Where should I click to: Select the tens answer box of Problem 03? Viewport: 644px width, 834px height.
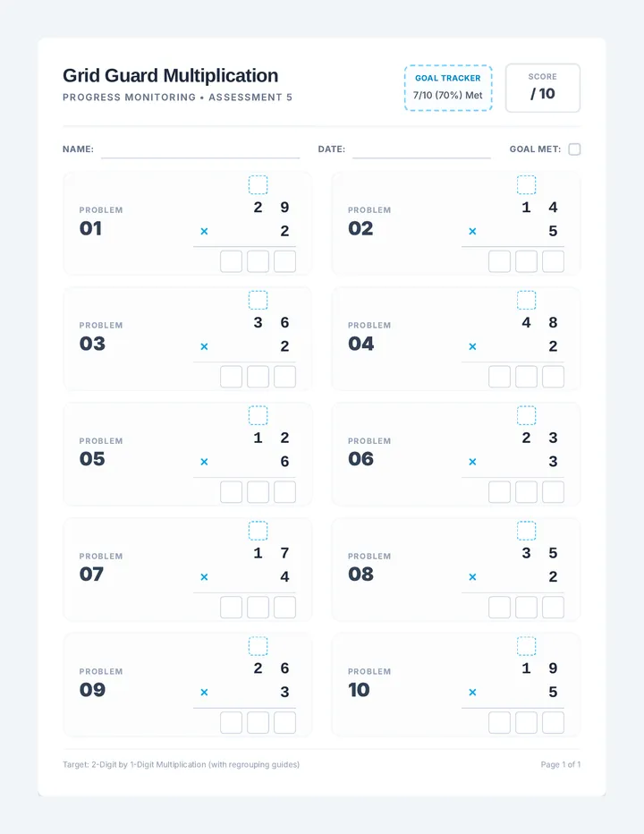tap(258, 377)
